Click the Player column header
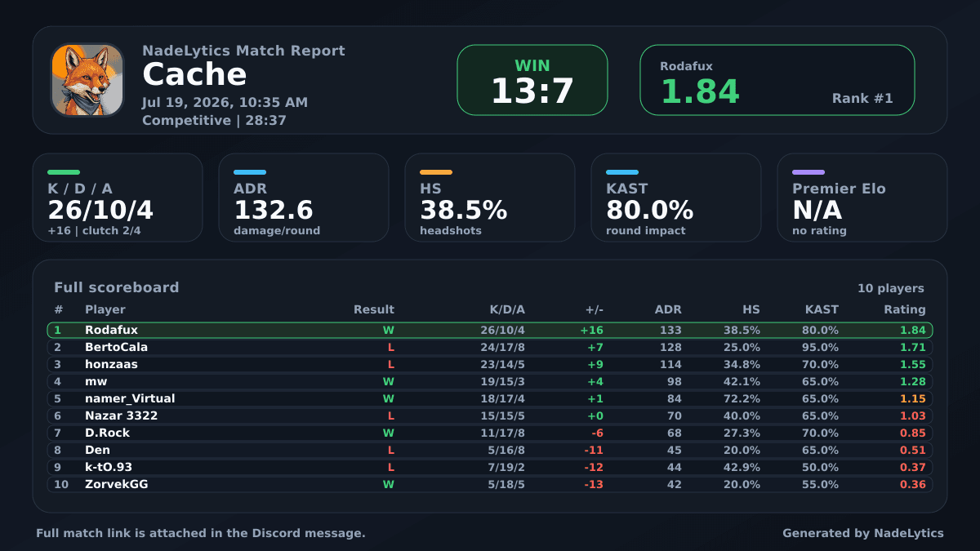This screenshot has height=551, width=980. pyautogui.click(x=105, y=309)
